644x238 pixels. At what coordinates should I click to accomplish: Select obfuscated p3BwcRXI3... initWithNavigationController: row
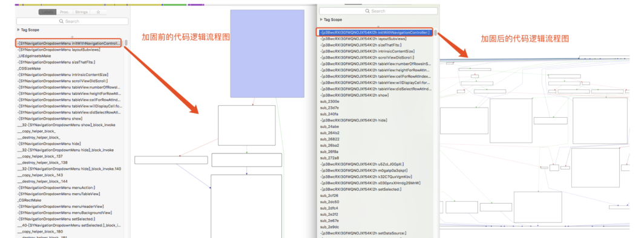click(375, 33)
